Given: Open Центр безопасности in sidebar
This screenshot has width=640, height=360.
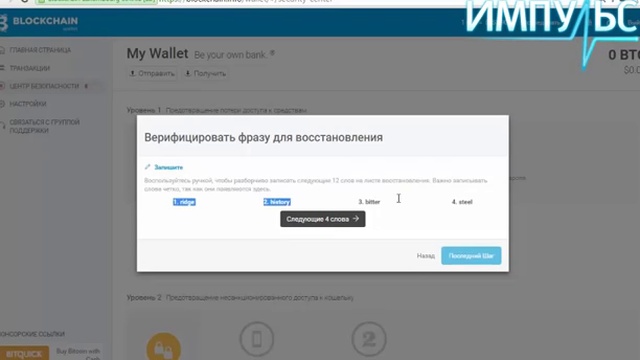Looking at the screenshot, I should pyautogui.click(x=44, y=86).
